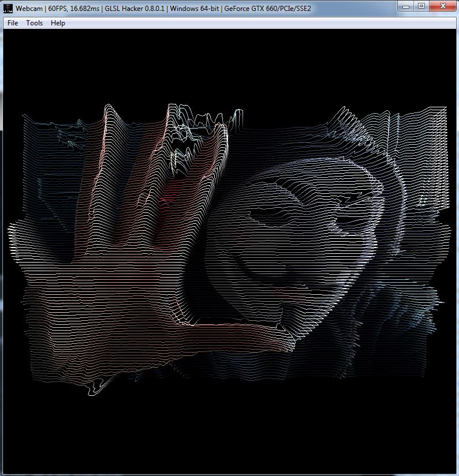This screenshot has width=459, height=476.
Task: Open the File menu
Action: [13, 23]
